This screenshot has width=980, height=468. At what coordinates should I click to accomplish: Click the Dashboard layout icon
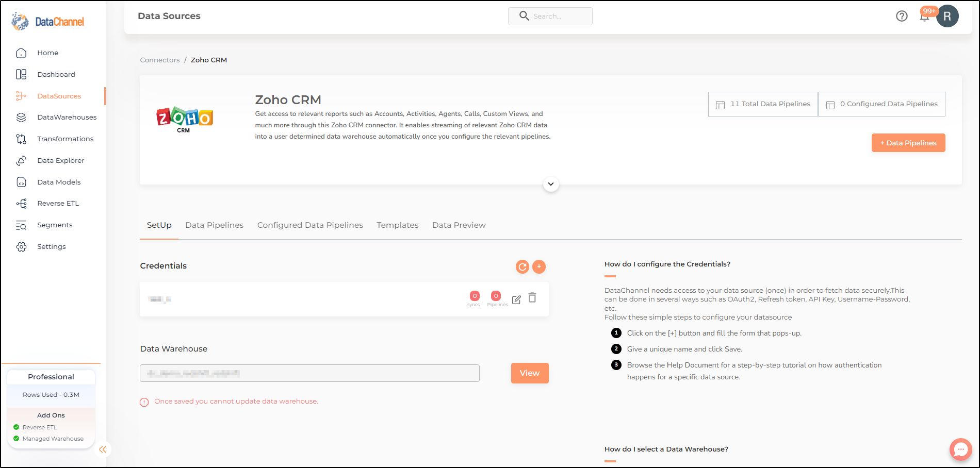click(21, 75)
